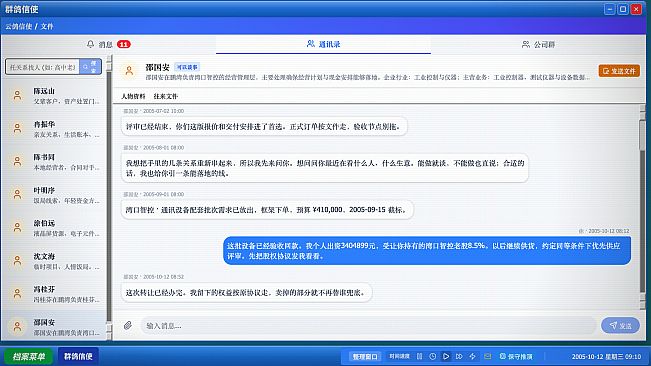
Task: Select contact 陈书同
Action: [54, 162]
